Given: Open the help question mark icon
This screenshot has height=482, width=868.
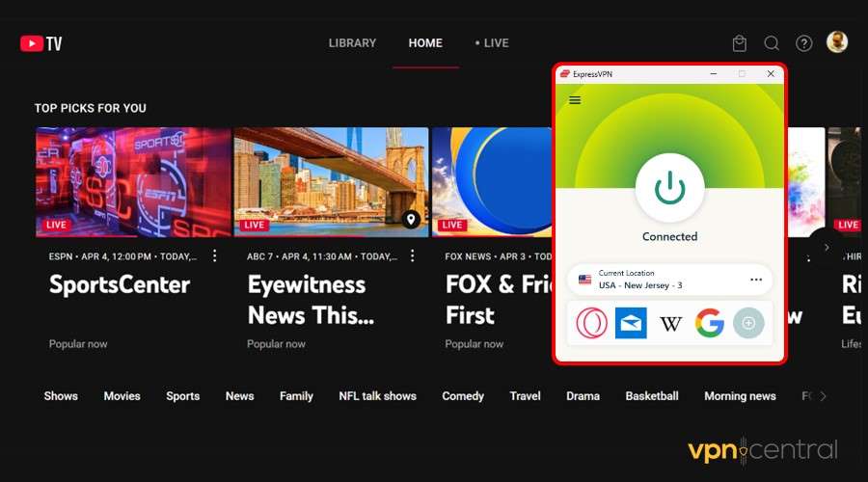Looking at the screenshot, I should pos(803,43).
